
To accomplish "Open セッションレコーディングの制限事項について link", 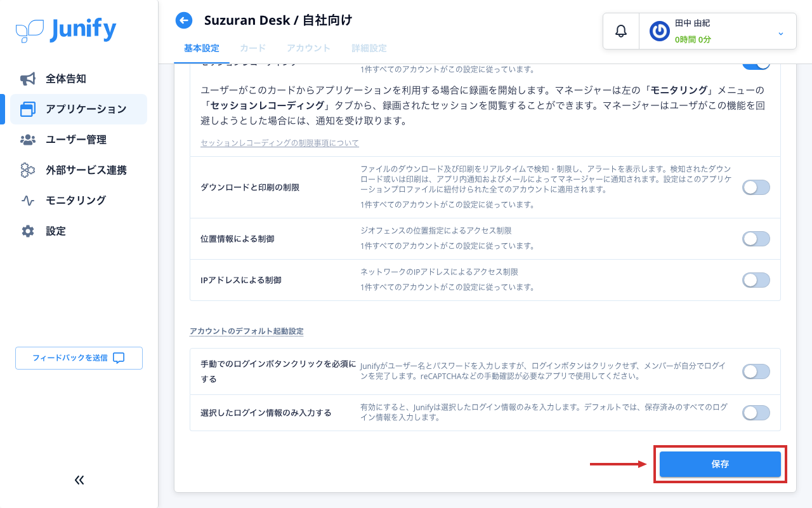I will (x=280, y=143).
